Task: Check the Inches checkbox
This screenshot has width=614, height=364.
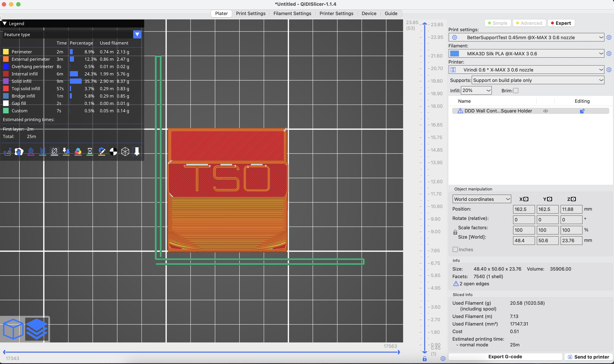Action: point(455,249)
